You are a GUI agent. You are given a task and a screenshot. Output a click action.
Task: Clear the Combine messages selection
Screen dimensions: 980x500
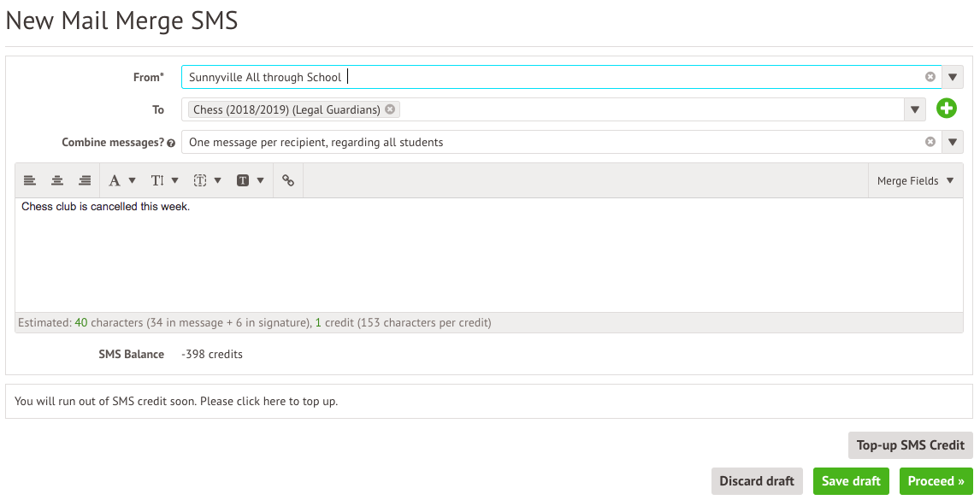(930, 142)
